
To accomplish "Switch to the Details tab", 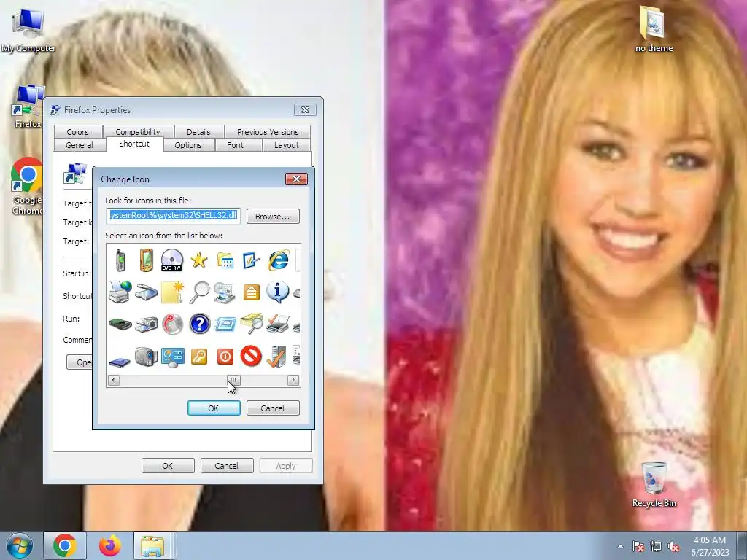I will point(198,132).
